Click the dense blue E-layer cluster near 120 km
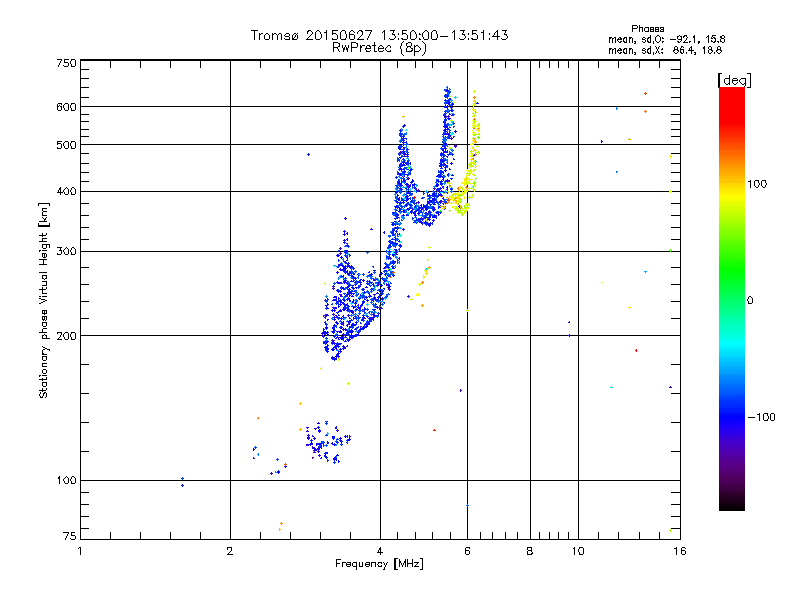The width and height of the screenshot is (800, 600). click(x=327, y=442)
